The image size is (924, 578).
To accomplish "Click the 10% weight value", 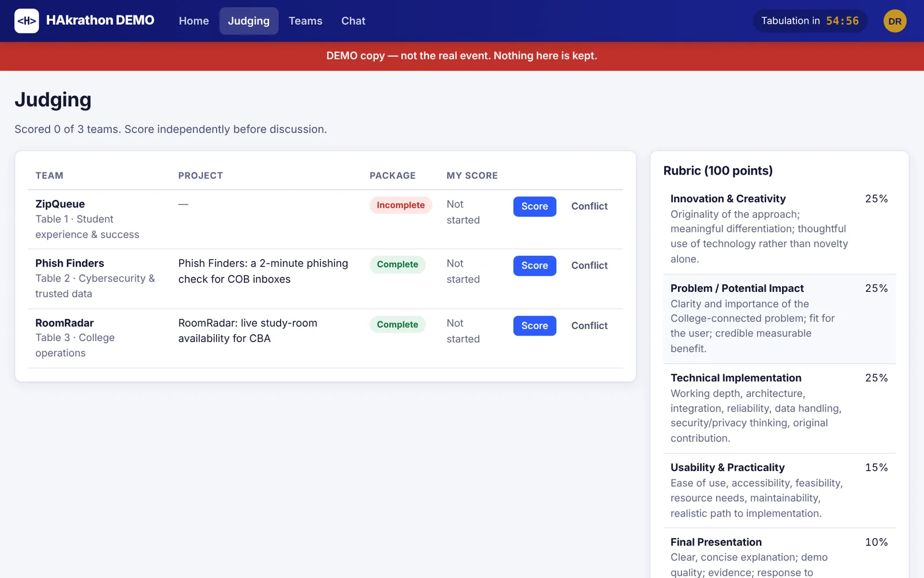I will pos(876,542).
